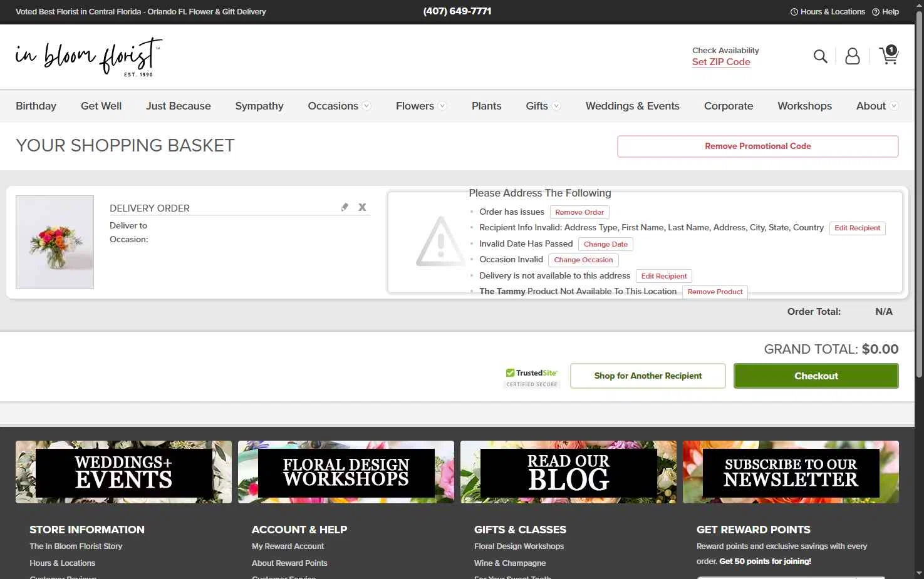This screenshot has height=579, width=924.
Task: Open Wine & Champagne link
Action: click(x=510, y=563)
